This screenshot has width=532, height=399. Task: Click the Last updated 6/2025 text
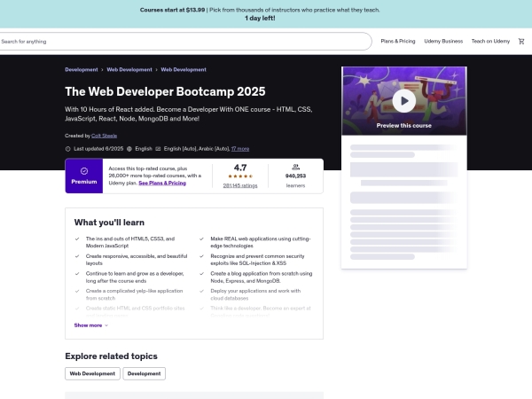98,149
